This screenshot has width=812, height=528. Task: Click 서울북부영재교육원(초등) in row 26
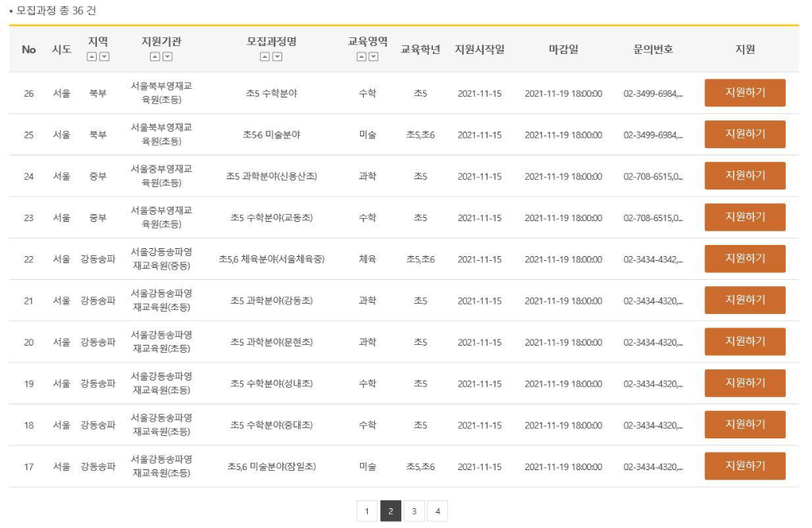161,93
